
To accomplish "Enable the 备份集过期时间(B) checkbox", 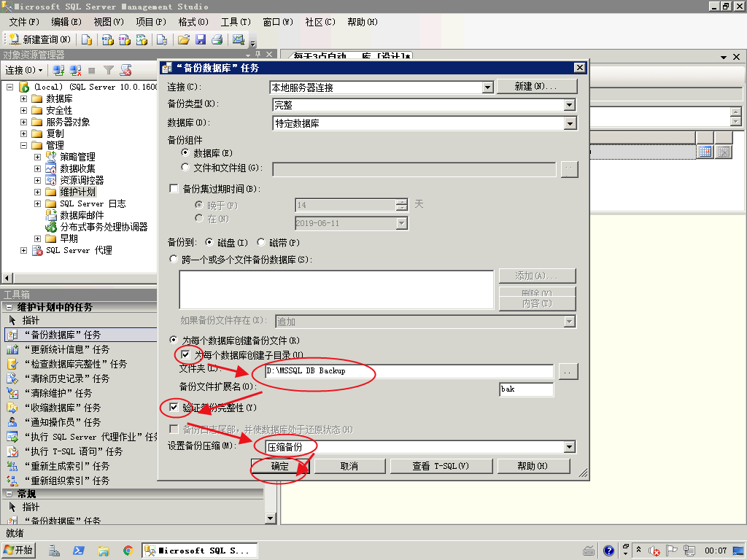I will tap(174, 189).
